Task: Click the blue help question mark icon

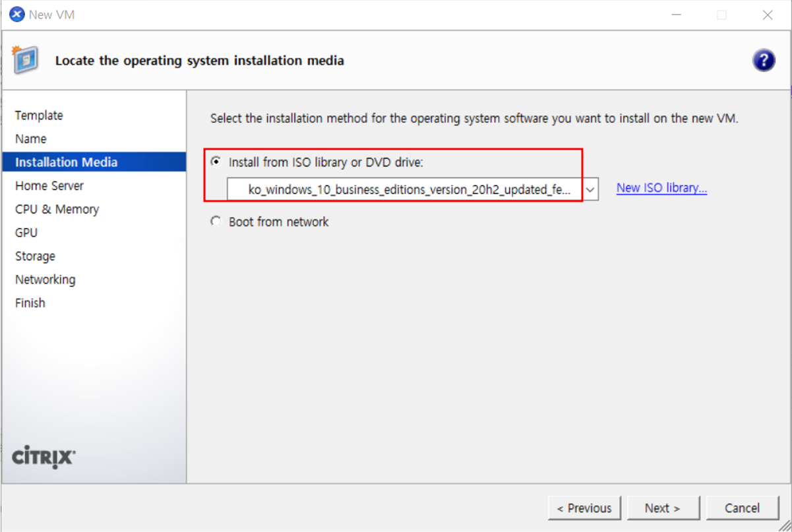Action: pos(763,61)
